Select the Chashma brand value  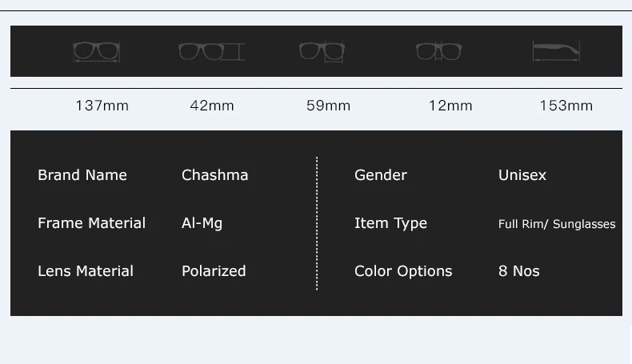pos(214,175)
